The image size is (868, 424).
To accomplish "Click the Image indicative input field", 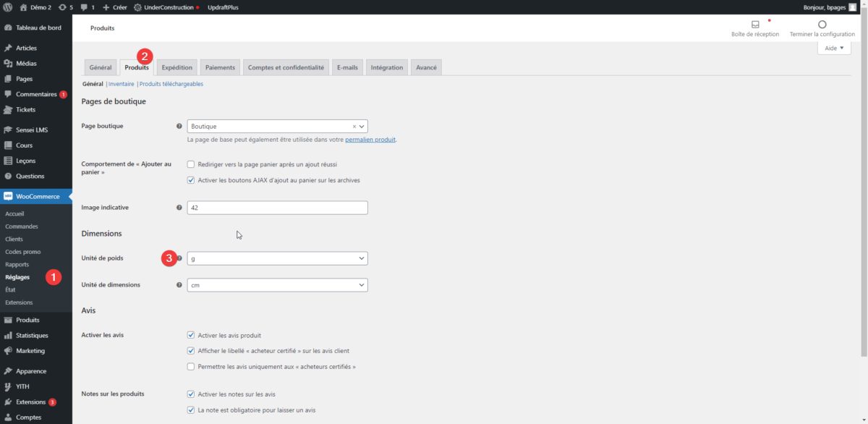I will pyautogui.click(x=277, y=208).
